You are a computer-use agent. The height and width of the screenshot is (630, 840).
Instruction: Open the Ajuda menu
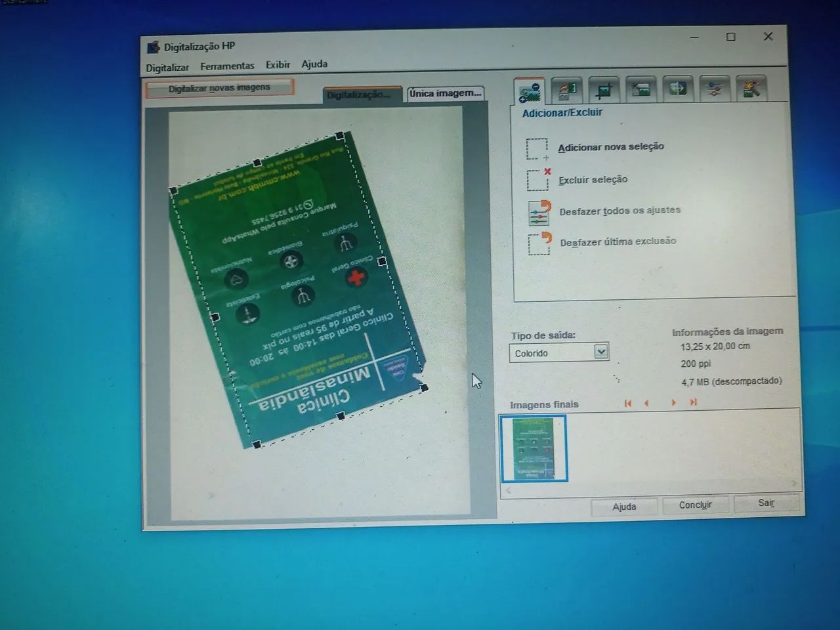[314, 64]
